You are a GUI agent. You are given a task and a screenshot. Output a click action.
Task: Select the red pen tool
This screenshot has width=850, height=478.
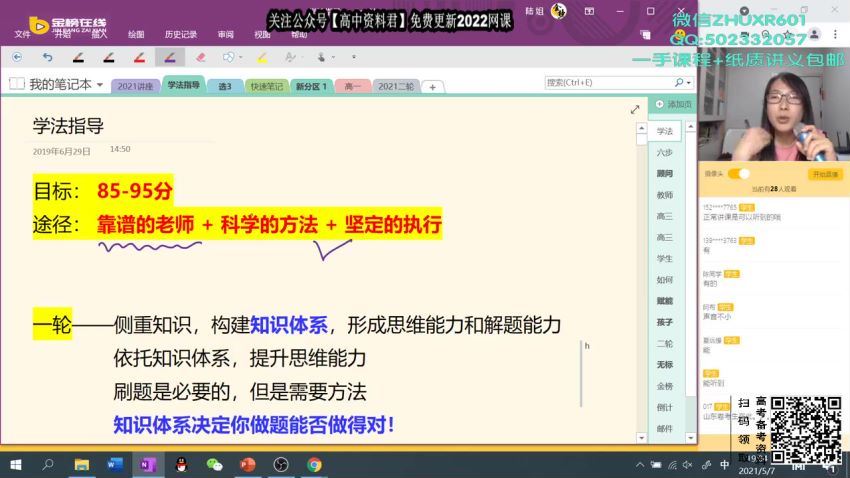pyautogui.click(x=139, y=57)
